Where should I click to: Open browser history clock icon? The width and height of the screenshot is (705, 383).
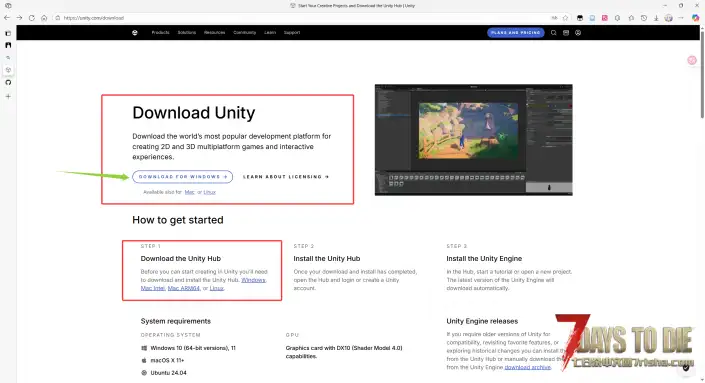644,18
